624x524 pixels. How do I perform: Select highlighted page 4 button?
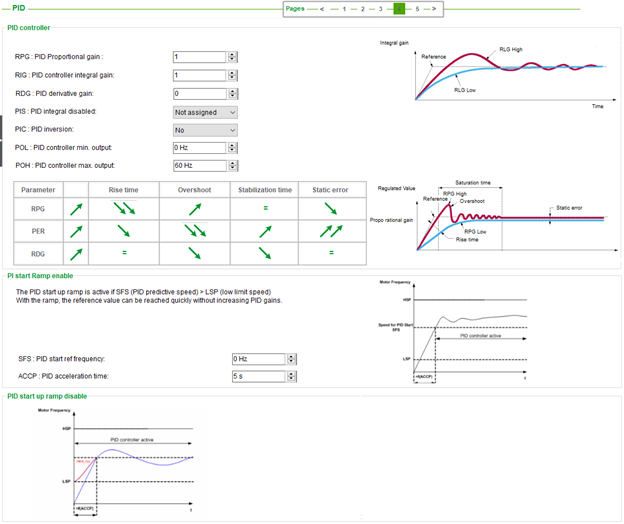tap(399, 9)
